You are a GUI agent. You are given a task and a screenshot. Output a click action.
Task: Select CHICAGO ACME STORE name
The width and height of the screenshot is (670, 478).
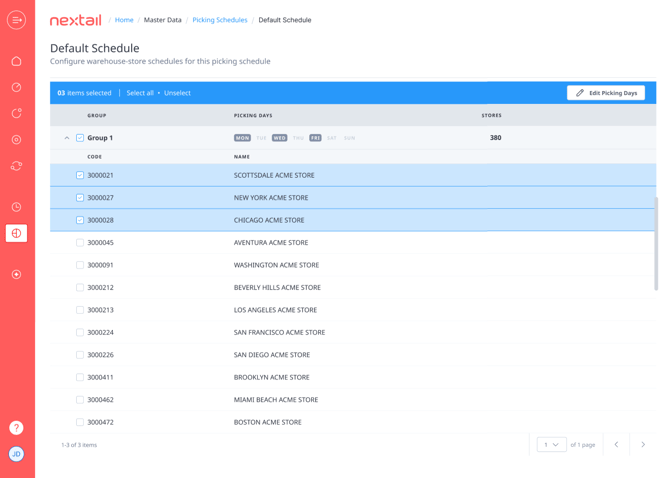[x=269, y=220]
